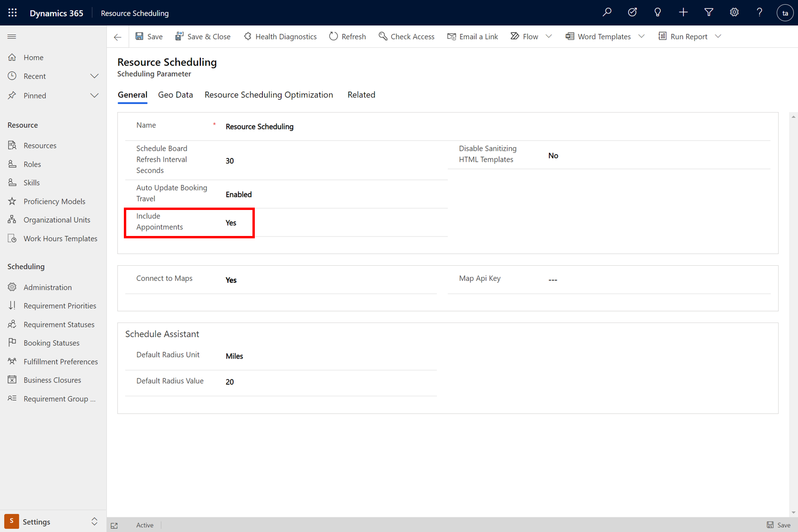This screenshot has width=798, height=532.
Task: Click the back arrow button
Action: point(118,37)
